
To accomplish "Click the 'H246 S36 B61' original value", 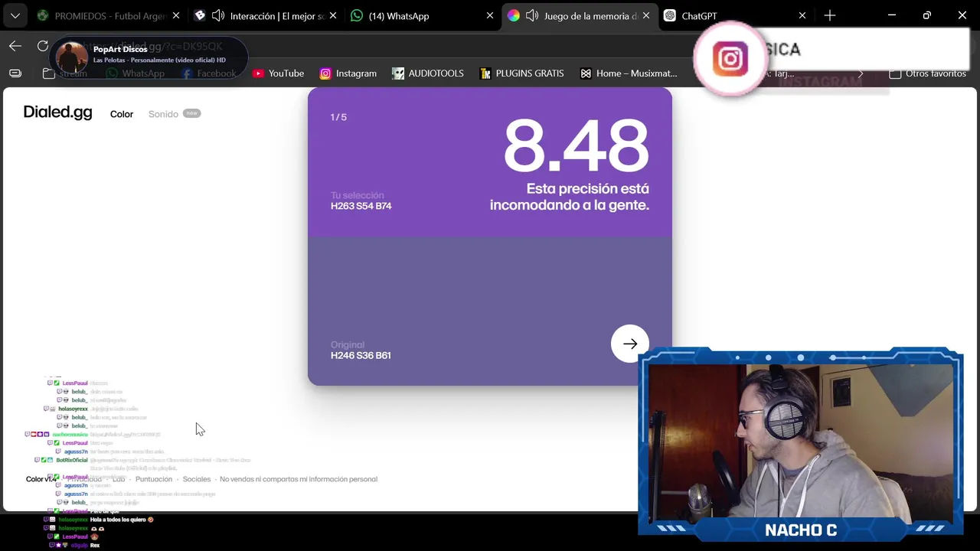I will click(x=361, y=355).
